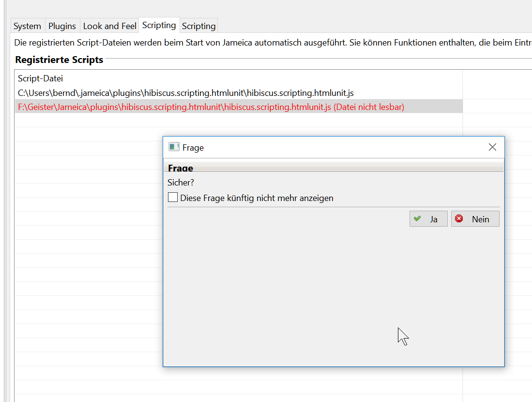Click the bold 'Frage' header inside the dialog
This screenshot has height=402, width=532.
tap(181, 168)
